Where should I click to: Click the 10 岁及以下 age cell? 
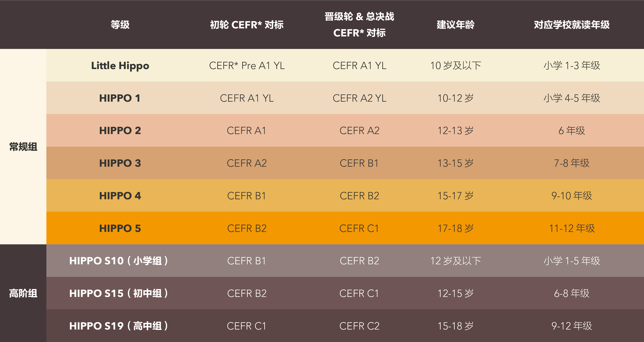click(x=455, y=66)
